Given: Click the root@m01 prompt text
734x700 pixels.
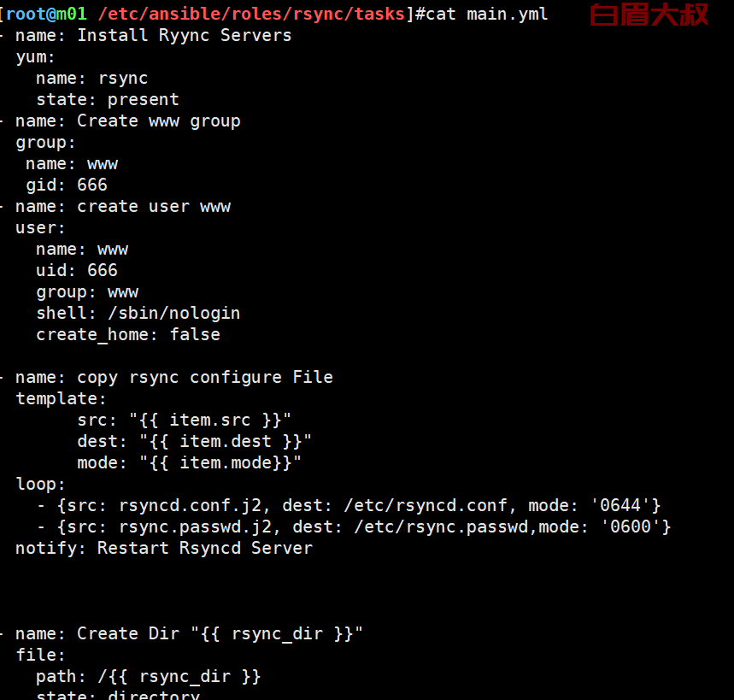Looking at the screenshot, I should pyautogui.click(x=46, y=14).
